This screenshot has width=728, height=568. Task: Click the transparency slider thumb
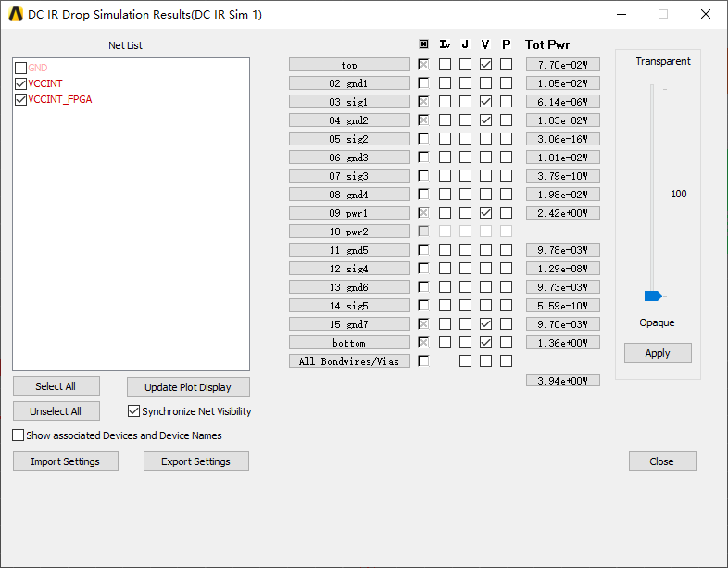coord(653,296)
